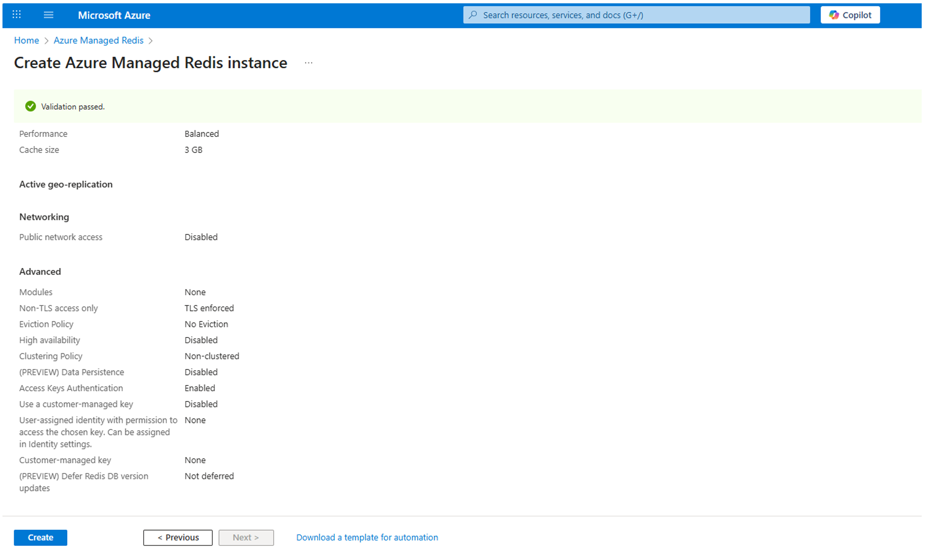Click the Networking section heading
Image resolution: width=925 pixels, height=560 pixels.
click(44, 217)
